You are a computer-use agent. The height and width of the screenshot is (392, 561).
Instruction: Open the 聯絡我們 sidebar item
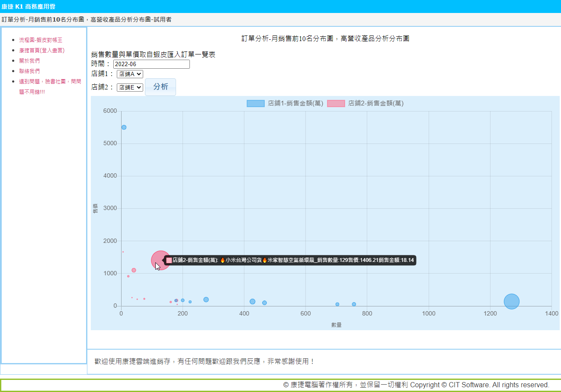point(29,71)
